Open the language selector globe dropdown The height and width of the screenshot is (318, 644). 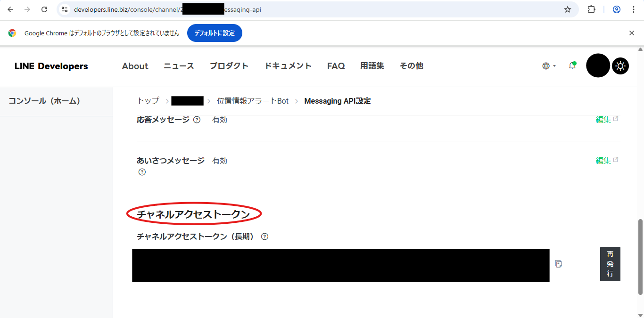(549, 66)
